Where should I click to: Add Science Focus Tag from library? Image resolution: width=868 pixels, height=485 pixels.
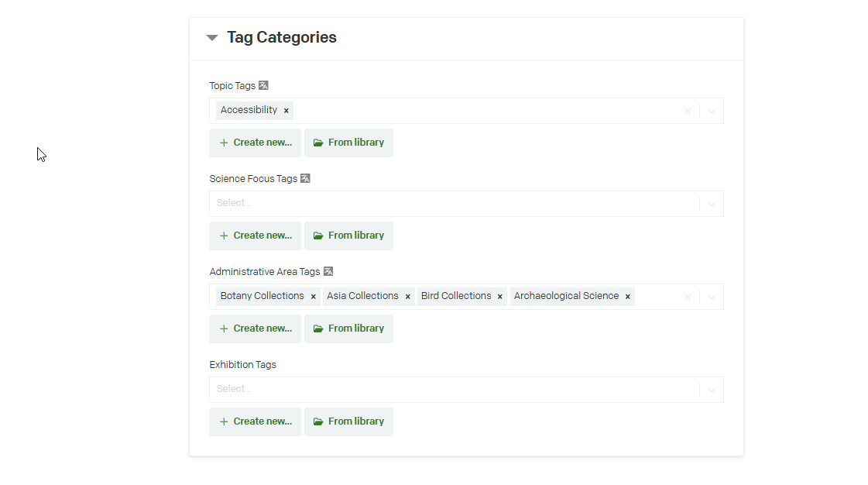click(x=348, y=236)
